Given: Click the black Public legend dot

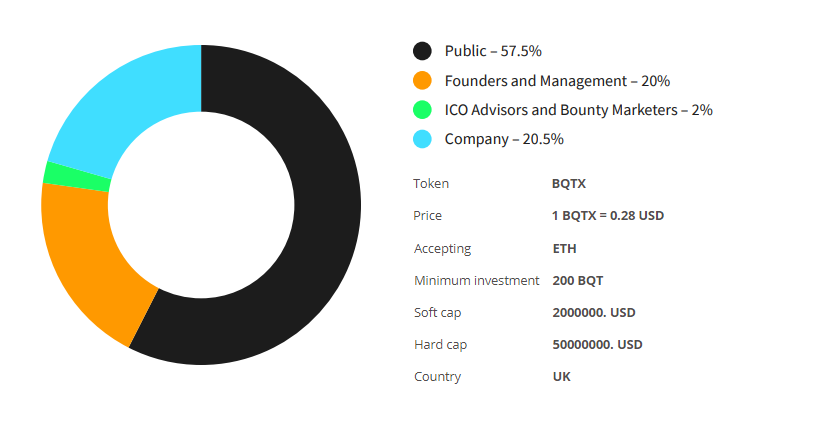Looking at the screenshot, I should pyautogui.click(x=422, y=51).
